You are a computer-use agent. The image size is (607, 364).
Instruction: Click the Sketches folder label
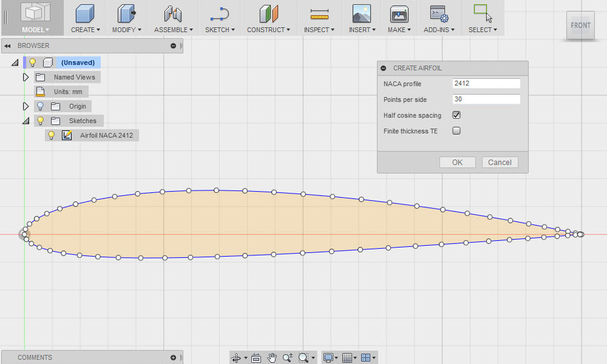pyautogui.click(x=83, y=121)
